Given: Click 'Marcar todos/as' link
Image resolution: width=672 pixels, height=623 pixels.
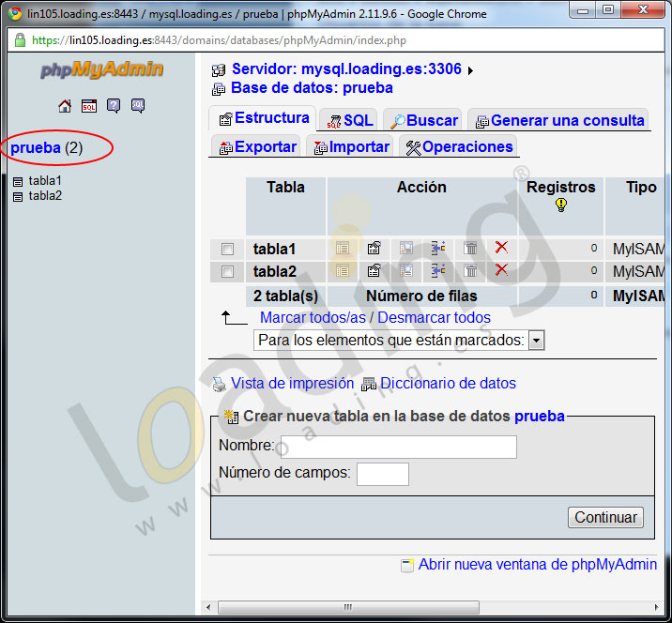Looking at the screenshot, I should pyautogui.click(x=313, y=317).
